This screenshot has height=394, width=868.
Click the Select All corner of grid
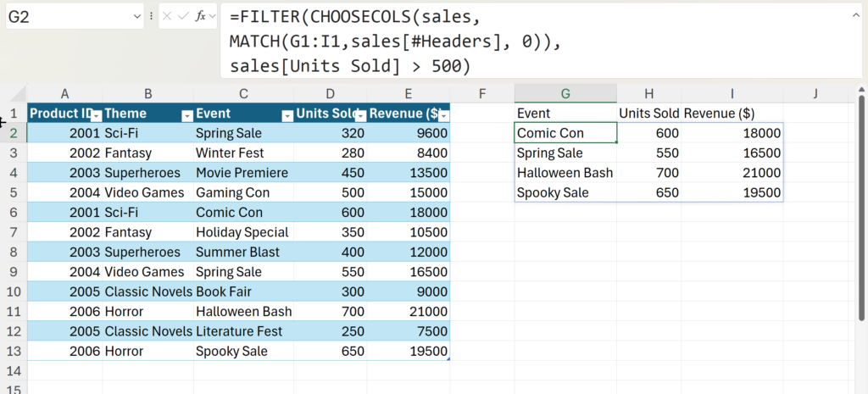click(14, 94)
